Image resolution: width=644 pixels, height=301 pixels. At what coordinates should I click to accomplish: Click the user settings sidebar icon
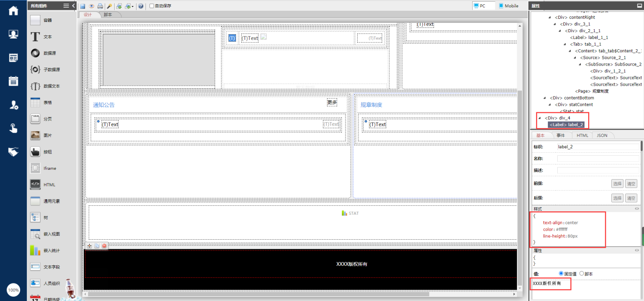click(x=13, y=104)
